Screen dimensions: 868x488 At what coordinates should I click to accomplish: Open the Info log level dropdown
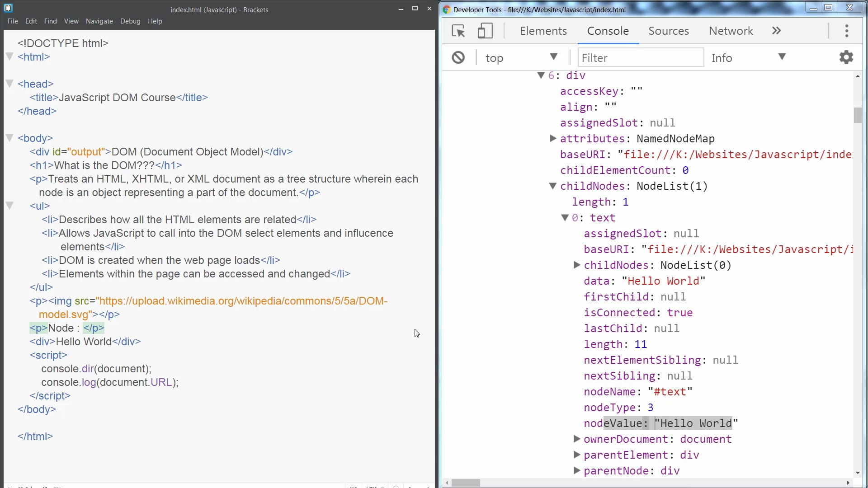[x=748, y=57]
